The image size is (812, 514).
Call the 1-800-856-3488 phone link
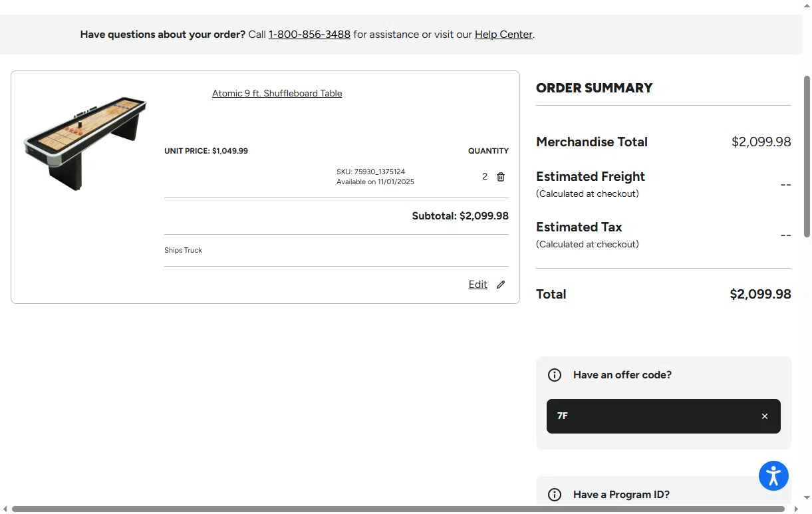[309, 35]
